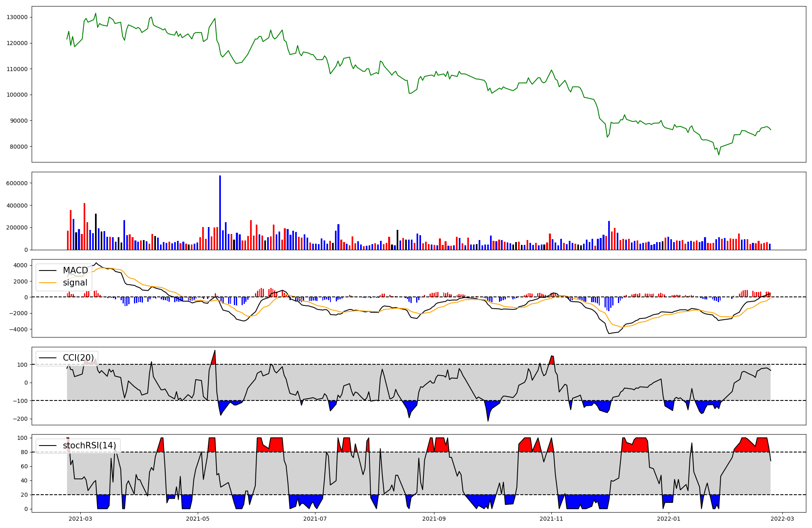Click the signal legend text
812x528 pixels.
click(75, 283)
